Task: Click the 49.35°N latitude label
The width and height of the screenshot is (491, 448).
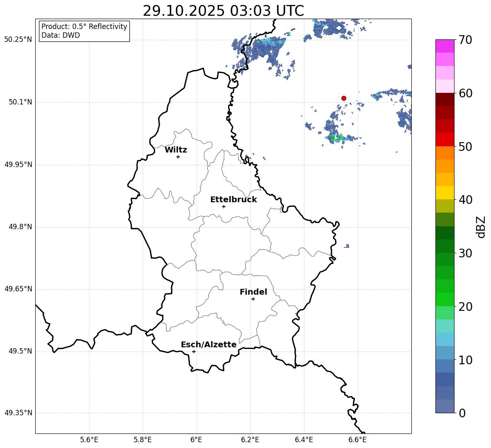Action: [x=18, y=413]
